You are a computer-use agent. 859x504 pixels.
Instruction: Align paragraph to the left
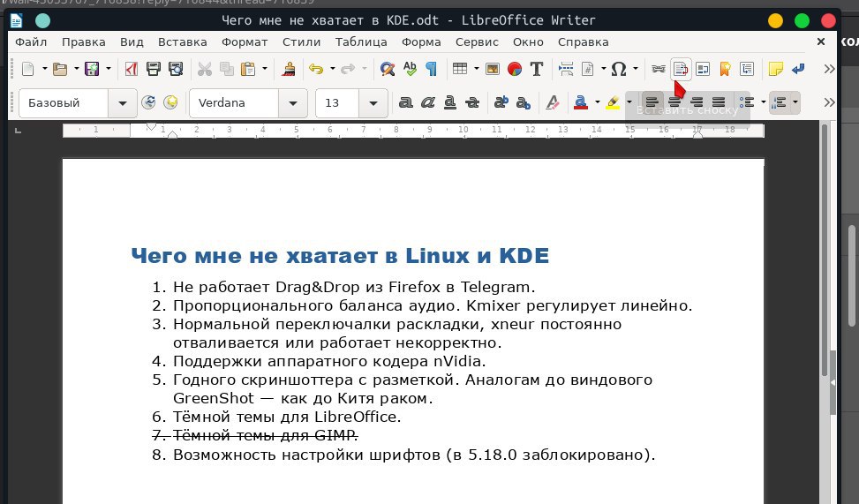(652, 102)
